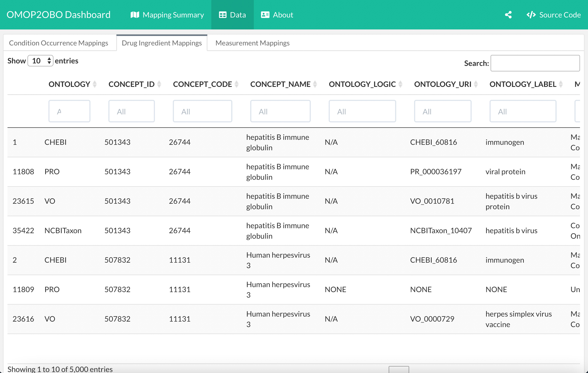The image size is (588, 373).
Task: Click the NCBITaxon ontology cell
Action: (x=63, y=231)
